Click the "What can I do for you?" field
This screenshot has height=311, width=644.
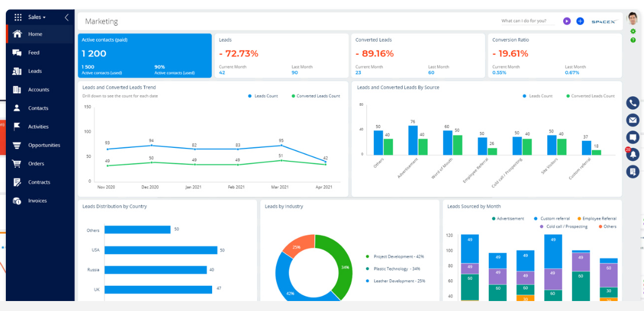click(x=527, y=21)
